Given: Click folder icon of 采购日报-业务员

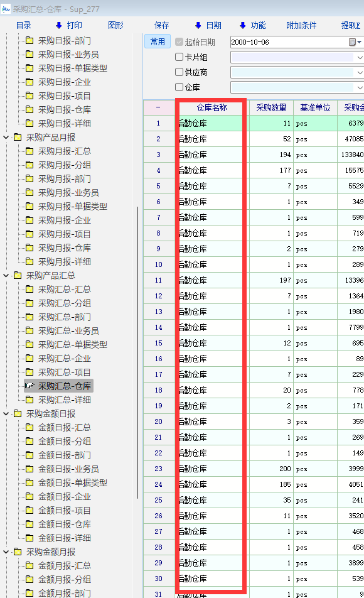Looking at the screenshot, I should click(x=29, y=54).
